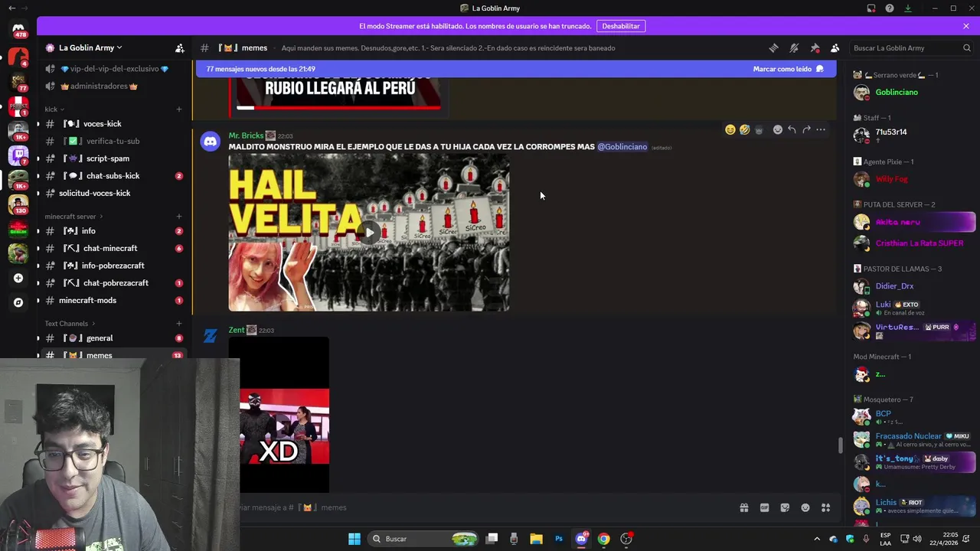Play the HAIL VELITA video
Image resolution: width=980 pixels, height=551 pixels.
click(x=369, y=233)
